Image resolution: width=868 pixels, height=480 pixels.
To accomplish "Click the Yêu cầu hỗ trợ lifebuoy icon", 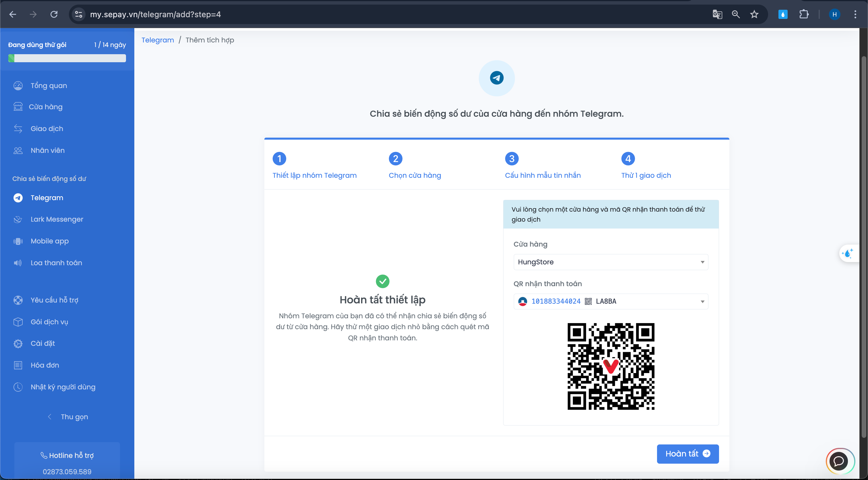I will click(x=18, y=300).
